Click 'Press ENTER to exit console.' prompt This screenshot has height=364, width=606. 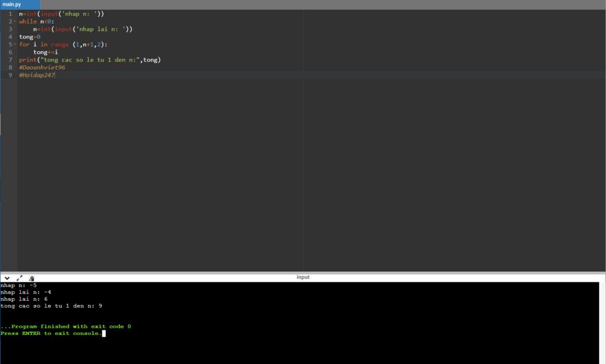pyautogui.click(x=51, y=333)
